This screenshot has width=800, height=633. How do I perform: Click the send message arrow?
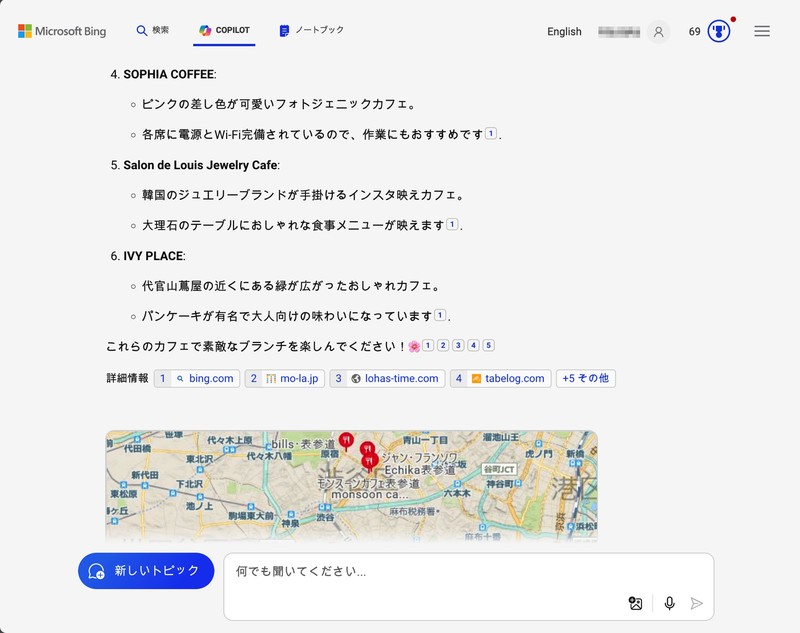click(x=696, y=603)
